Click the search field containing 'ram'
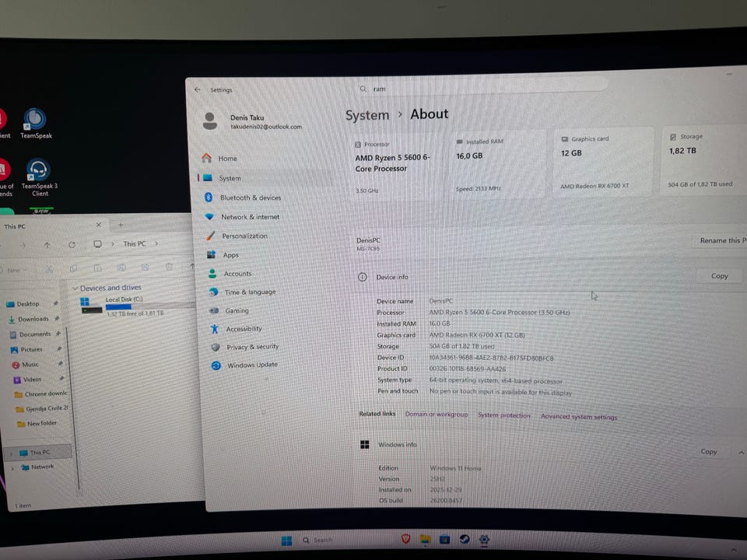Screen dimensions: 747x560 481,88
